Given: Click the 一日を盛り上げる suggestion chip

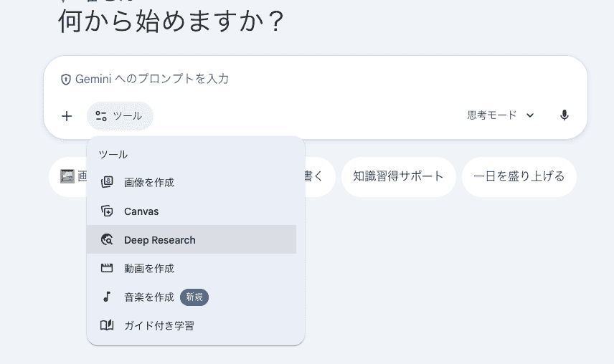Looking at the screenshot, I should tap(519, 176).
